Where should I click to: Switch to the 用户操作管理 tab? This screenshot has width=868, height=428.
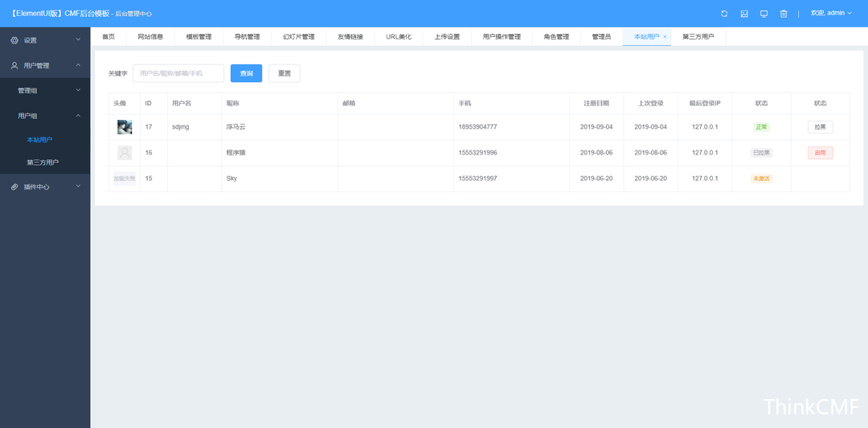(x=502, y=36)
